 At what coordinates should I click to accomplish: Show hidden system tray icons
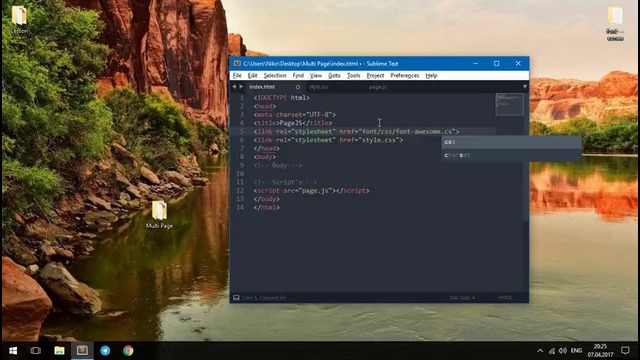pos(540,351)
